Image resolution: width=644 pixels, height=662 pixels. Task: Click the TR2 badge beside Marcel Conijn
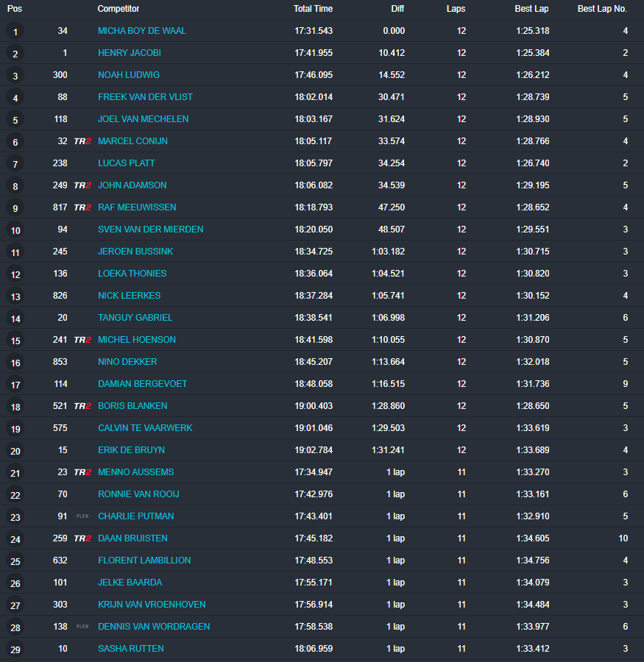[x=82, y=141]
